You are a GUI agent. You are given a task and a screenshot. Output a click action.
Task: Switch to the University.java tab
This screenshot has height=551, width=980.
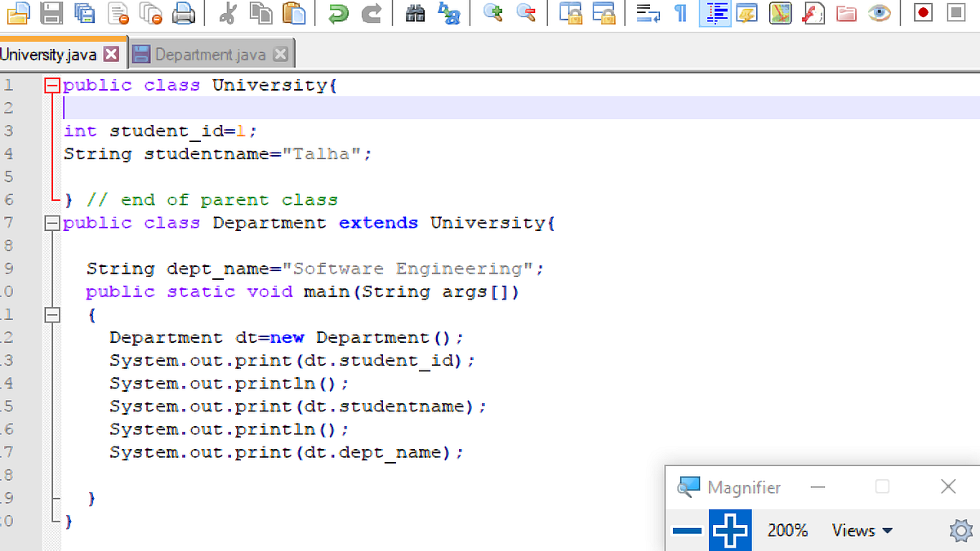coord(49,55)
